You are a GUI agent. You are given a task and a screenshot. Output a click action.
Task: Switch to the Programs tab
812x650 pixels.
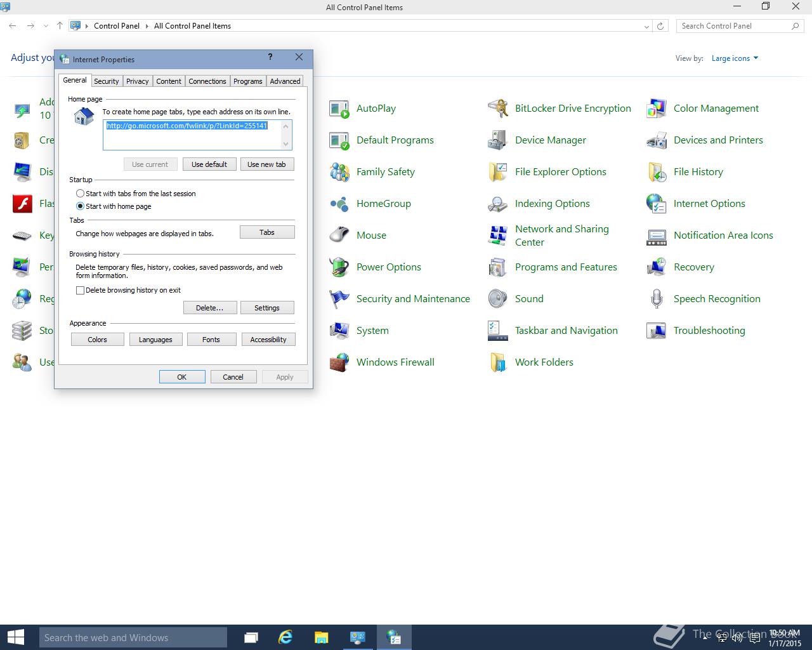[x=247, y=81]
